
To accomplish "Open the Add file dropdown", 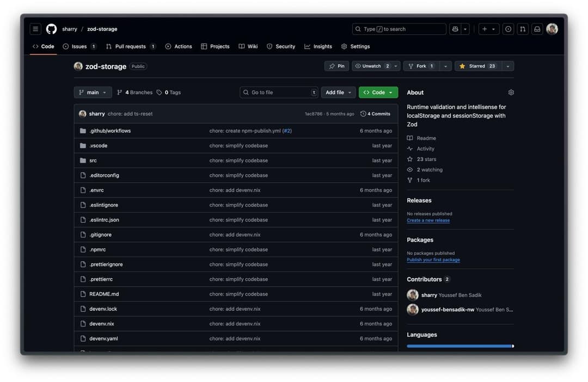I will coord(338,93).
